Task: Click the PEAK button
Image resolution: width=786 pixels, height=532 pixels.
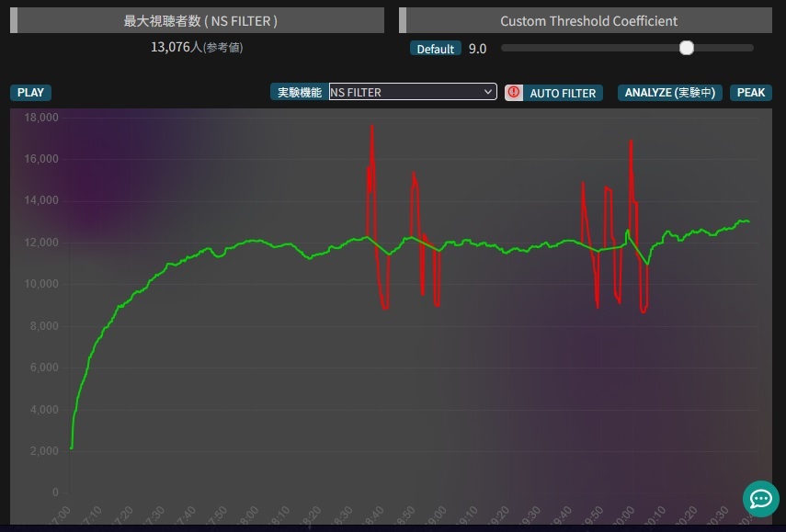Action: point(750,93)
